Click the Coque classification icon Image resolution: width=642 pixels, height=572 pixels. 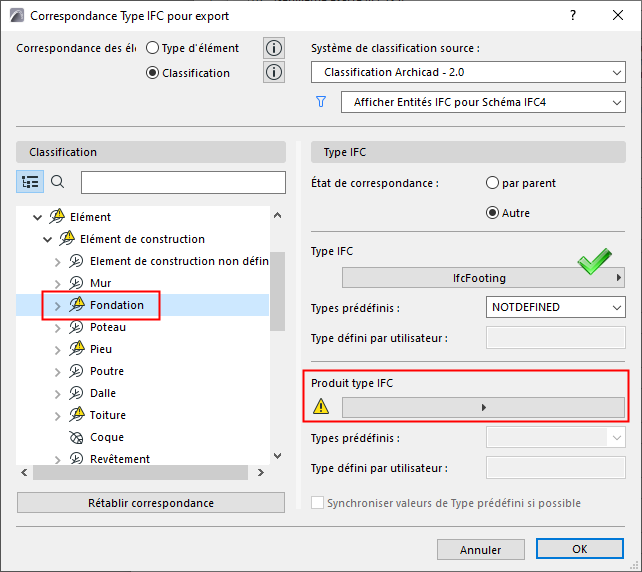pos(76,437)
